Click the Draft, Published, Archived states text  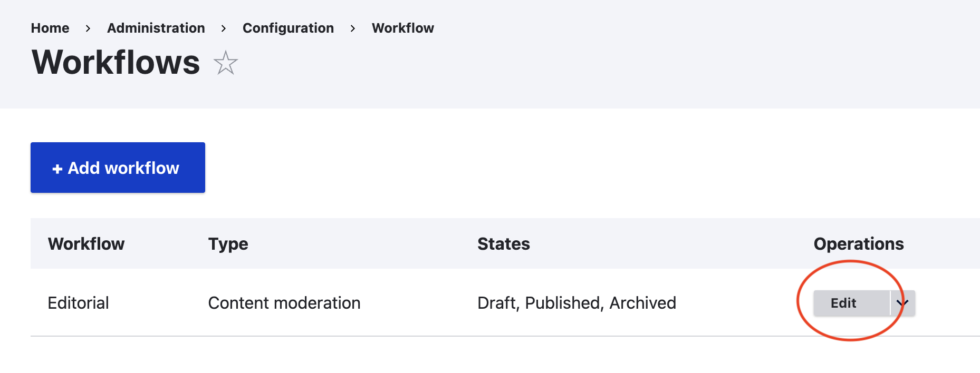577,303
